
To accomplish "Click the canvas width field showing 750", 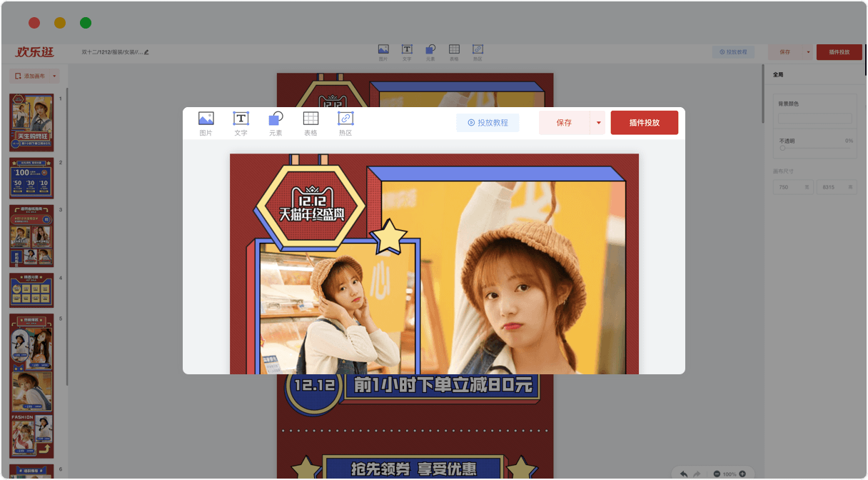I will click(x=793, y=187).
